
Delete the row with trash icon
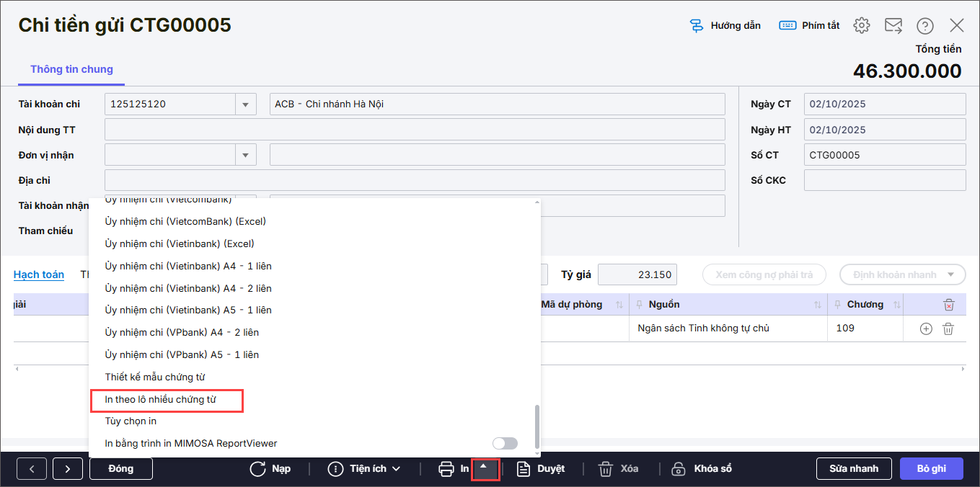coord(949,329)
